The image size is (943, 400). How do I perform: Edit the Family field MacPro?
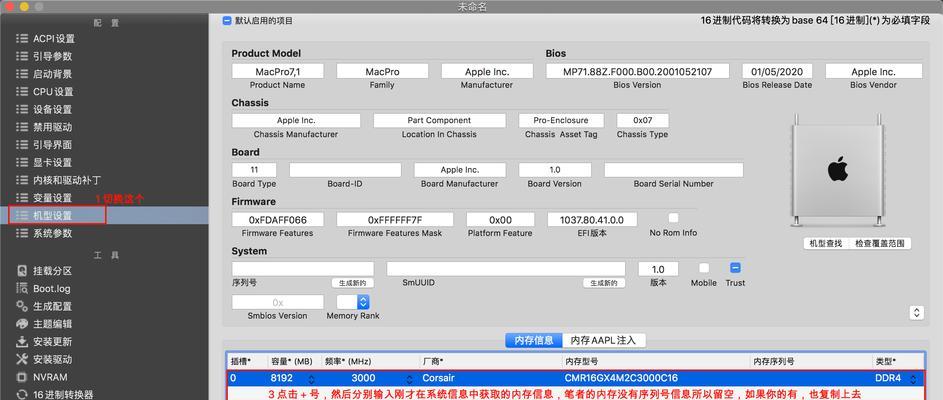click(382, 71)
